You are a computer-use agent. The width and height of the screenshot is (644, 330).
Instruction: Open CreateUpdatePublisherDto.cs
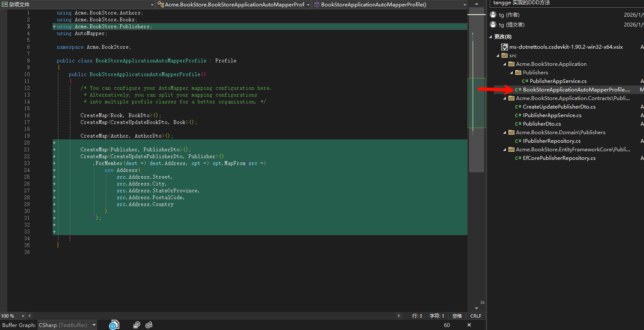pyautogui.click(x=559, y=107)
